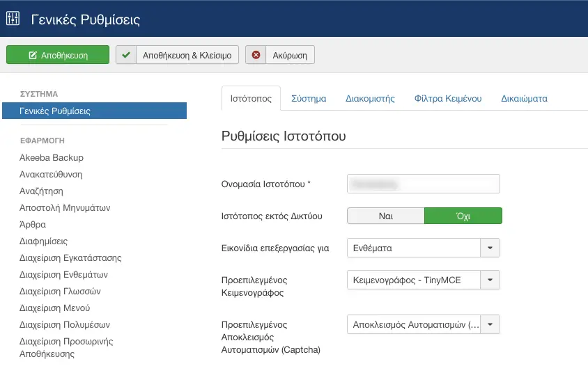The image size is (588, 366).
Task: Click into the Ονομασία Ιστοτόπου text field
Action: click(x=424, y=184)
